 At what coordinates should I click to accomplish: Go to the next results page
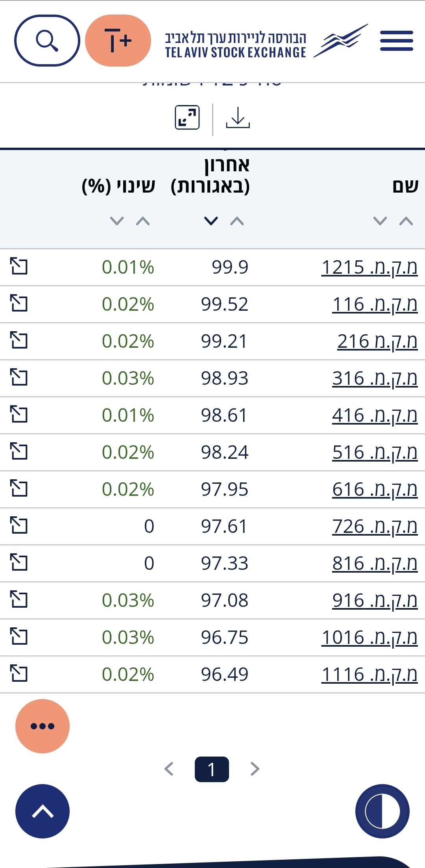(255, 769)
